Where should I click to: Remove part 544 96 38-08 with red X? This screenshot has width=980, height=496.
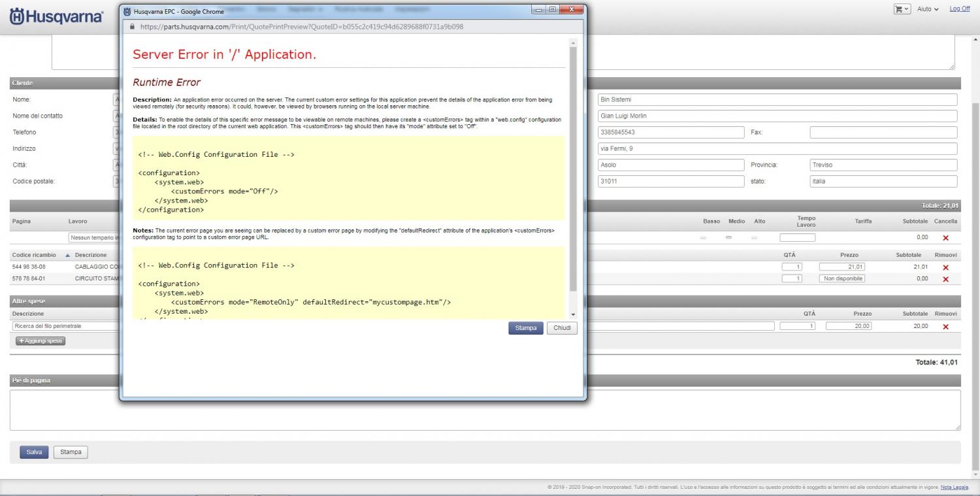click(x=945, y=267)
